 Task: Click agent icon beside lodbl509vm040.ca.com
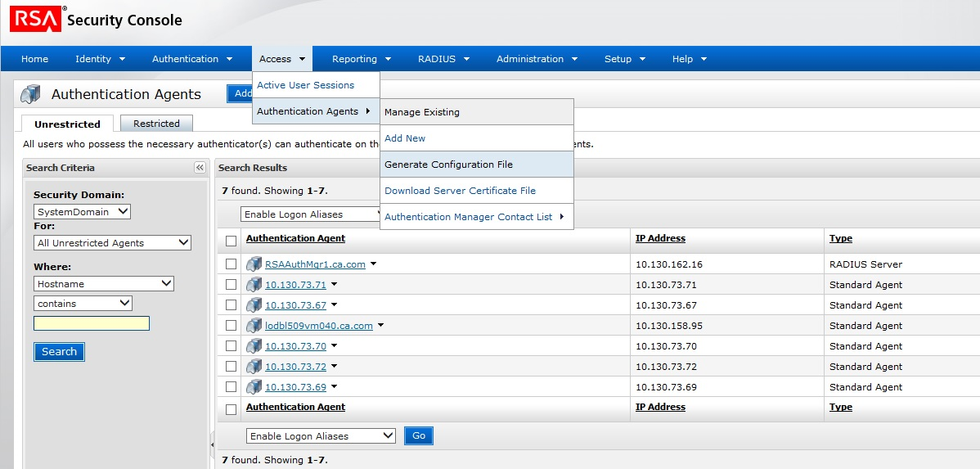(x=254, y=326)
